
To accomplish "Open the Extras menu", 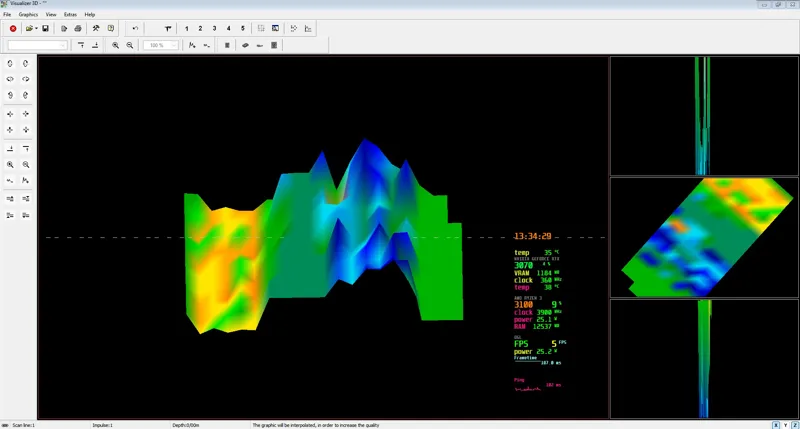I will [x=70, y=15].
